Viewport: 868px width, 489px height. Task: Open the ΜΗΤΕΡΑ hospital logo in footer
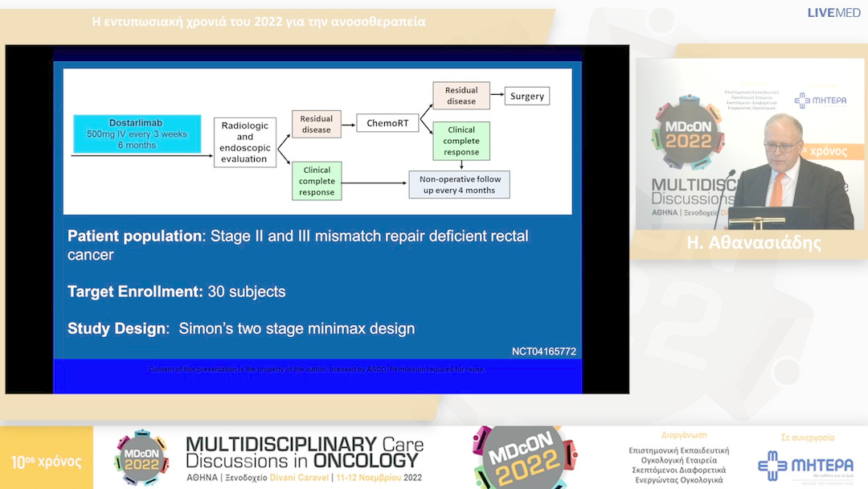805,465
